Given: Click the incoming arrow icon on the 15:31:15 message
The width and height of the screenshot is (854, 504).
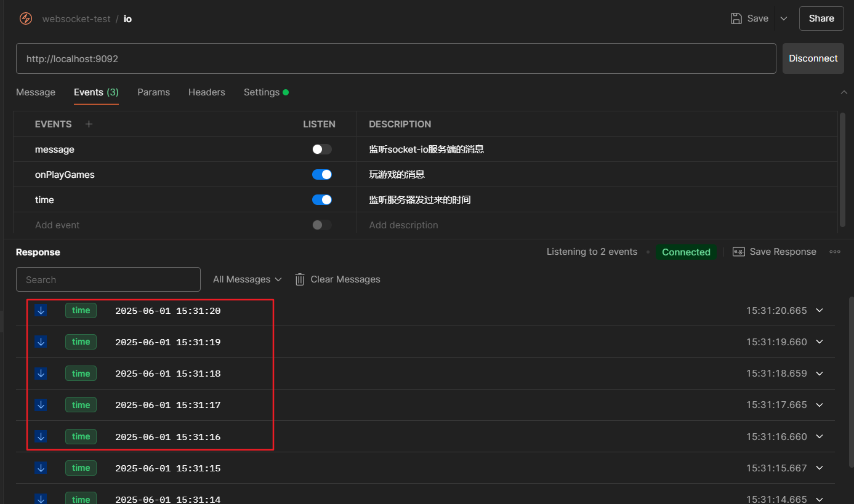Looking at the screenshot, I should coord(41,468).
